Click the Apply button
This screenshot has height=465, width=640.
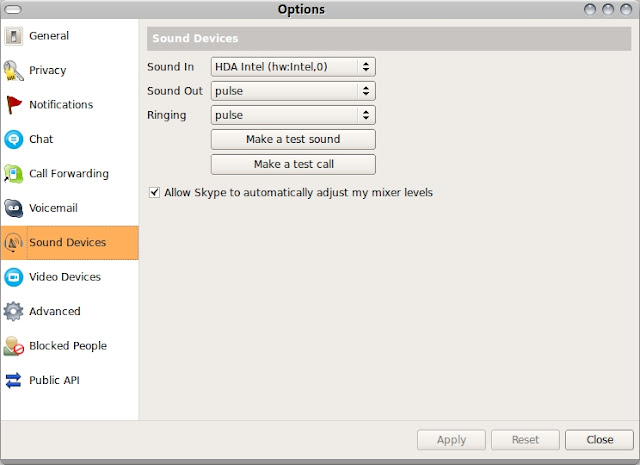[x=451, y=440]
